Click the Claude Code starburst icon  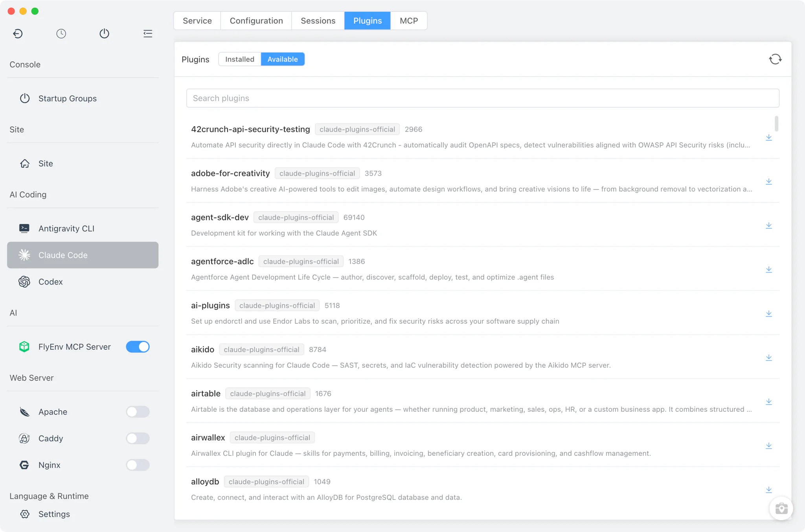pyautogui.click(x=24, y=255)
